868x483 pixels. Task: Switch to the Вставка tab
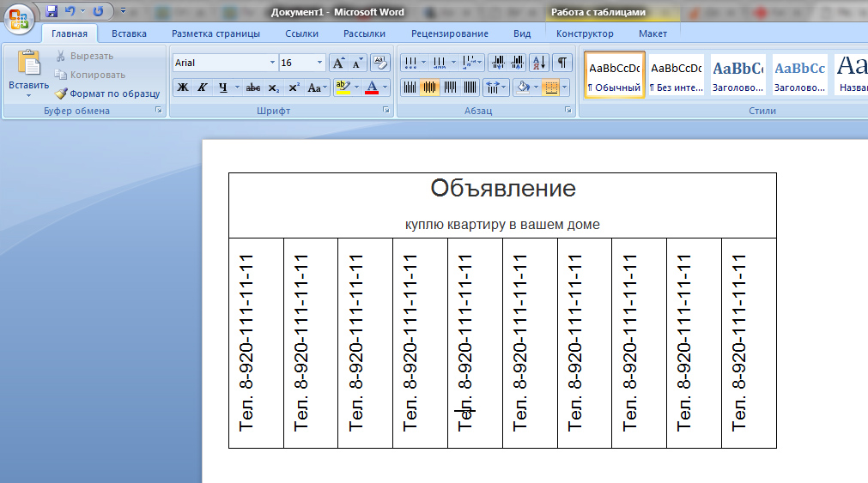129,33
